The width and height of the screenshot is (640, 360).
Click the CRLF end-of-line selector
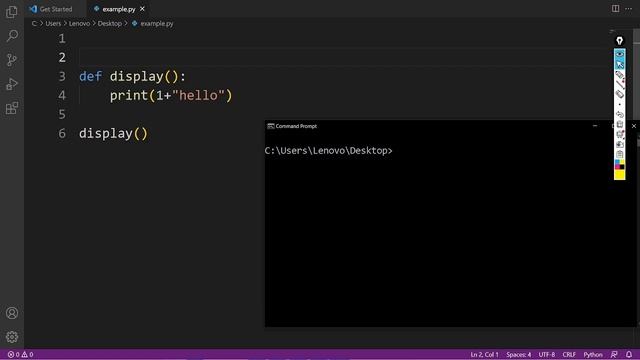click(569, 354)
